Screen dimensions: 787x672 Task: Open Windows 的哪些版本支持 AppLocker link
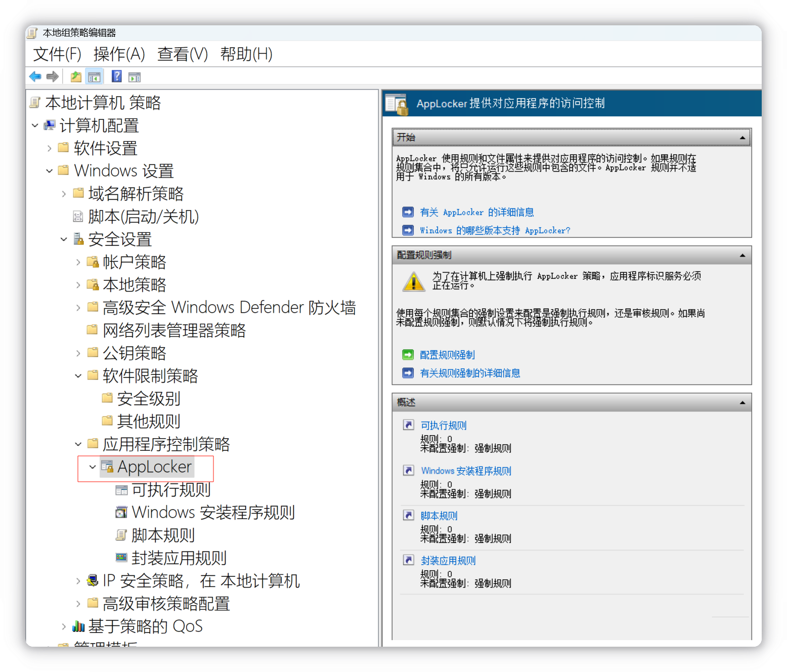click(495, 230)
